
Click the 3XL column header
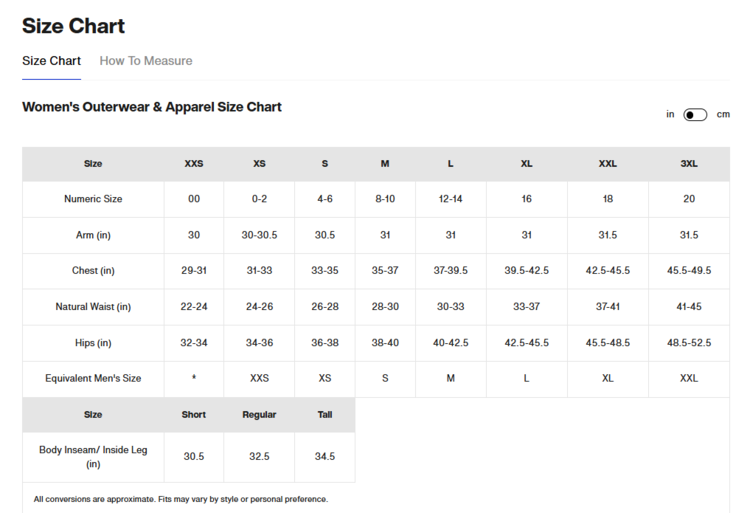point(689,164)
